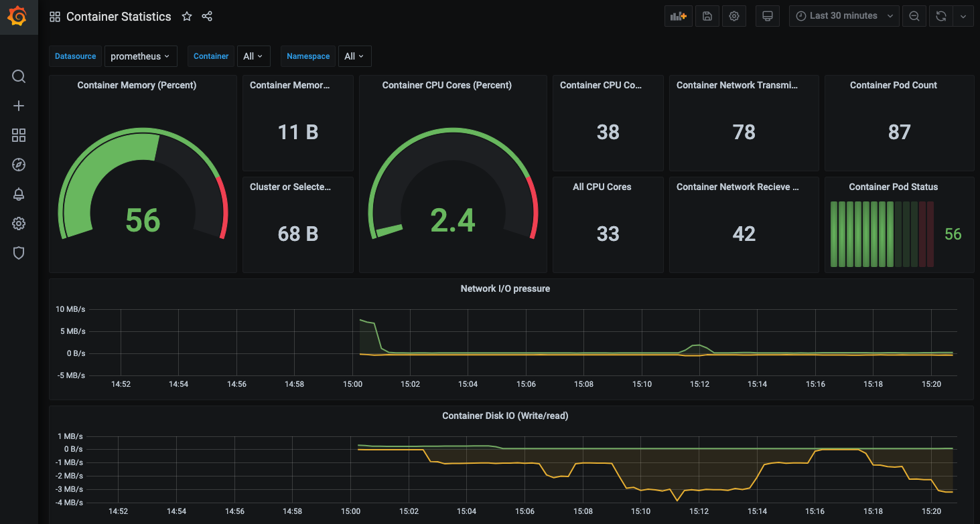The width and height of the screenshot is (980, 524).
Task: Click the Network I/O bump near 15:12
Action: pyautogui.click(x=698, y=346)
